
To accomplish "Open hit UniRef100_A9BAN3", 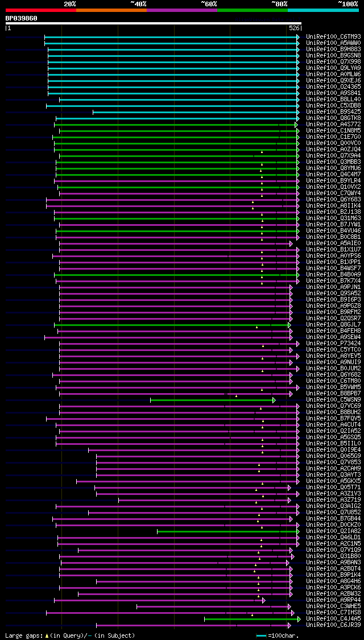I will [x=333, y=563].
